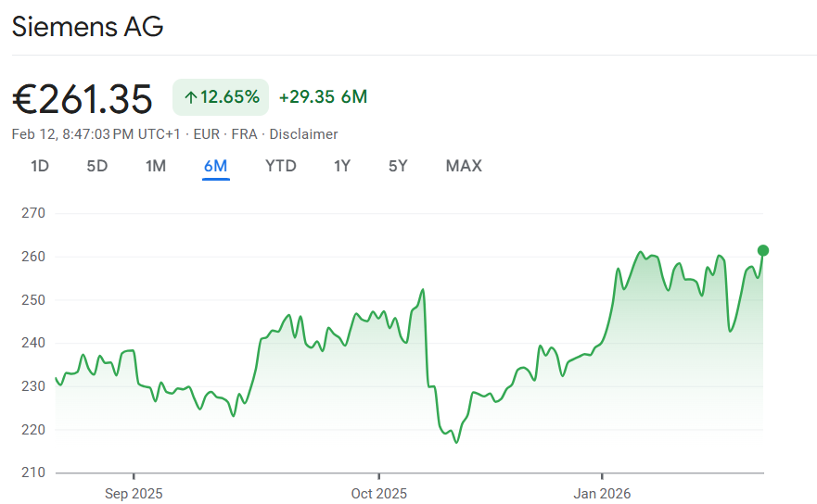Switch to the 5D time range
Screen dimensions: 817x504
coord(97,167)
